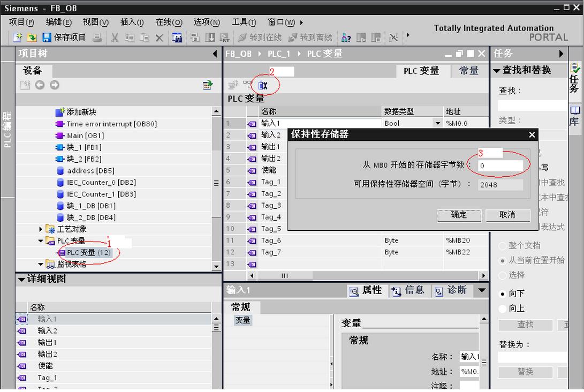Click the table view icon in project tree
The image size is (584, 392).
208,85
